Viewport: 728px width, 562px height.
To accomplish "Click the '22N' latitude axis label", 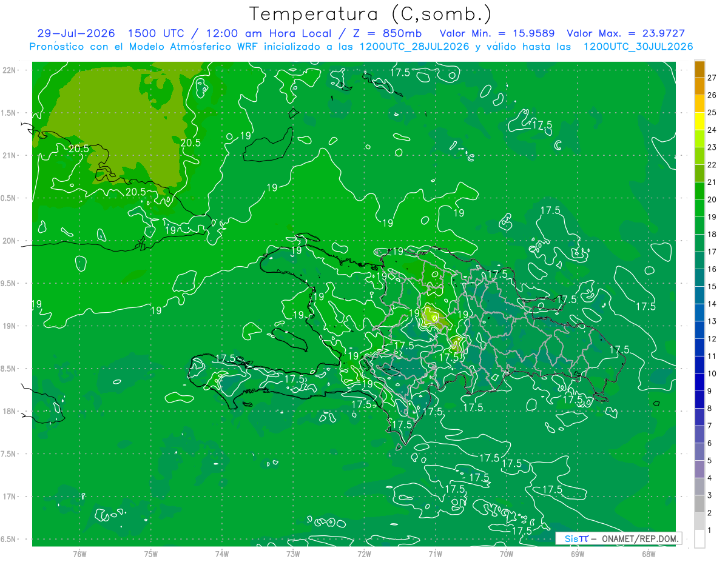I will [8, 70].
